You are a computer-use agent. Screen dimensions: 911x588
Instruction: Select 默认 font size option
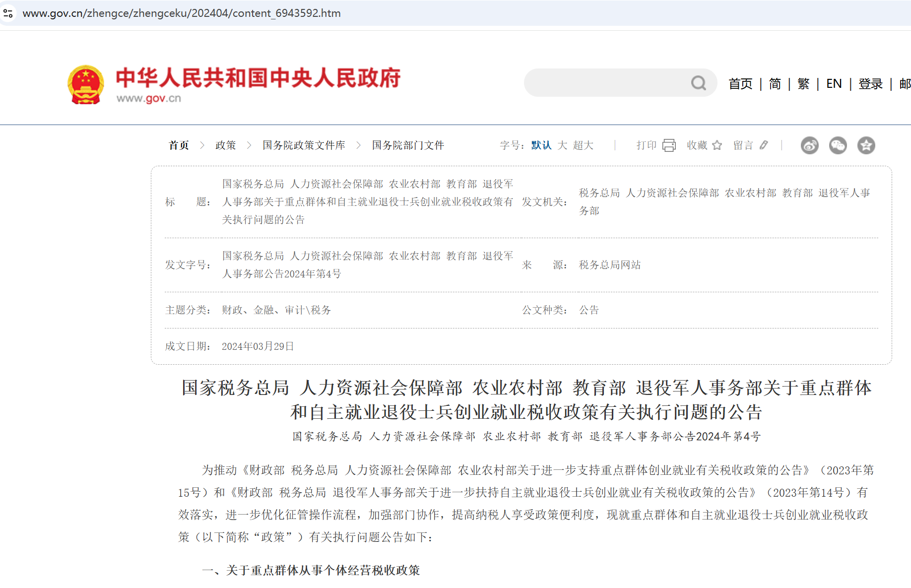540,145
